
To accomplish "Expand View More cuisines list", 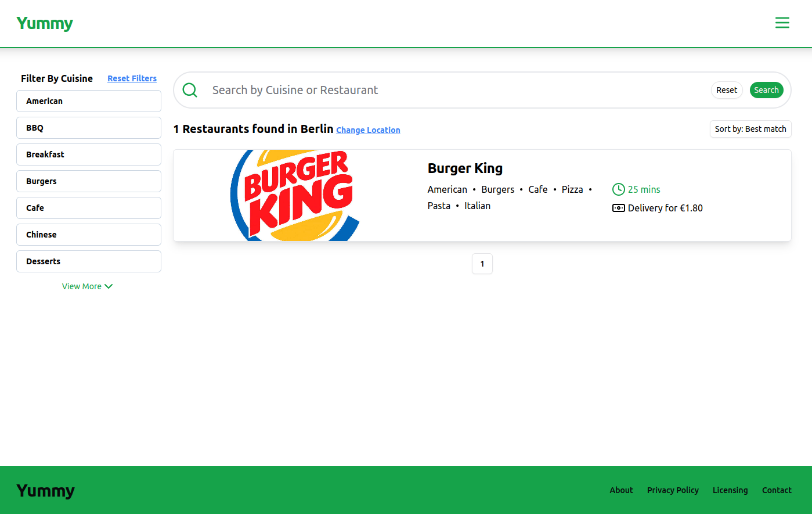I will (87, 286).
